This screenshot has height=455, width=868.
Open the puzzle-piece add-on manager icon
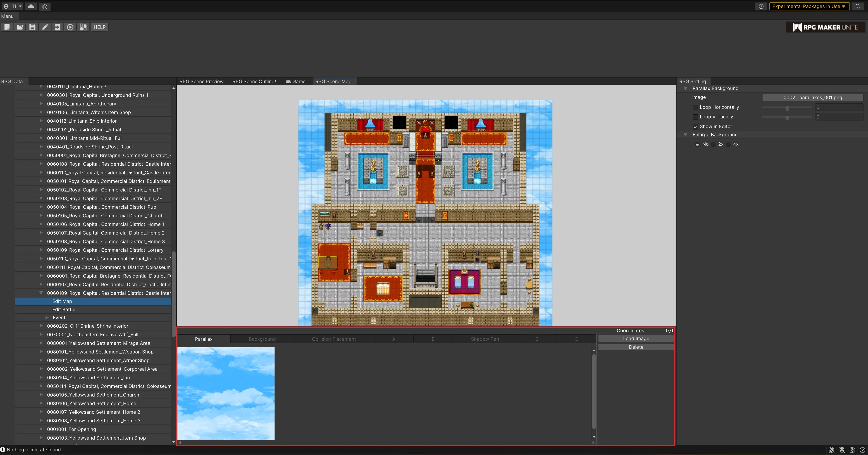click(83, 27)
